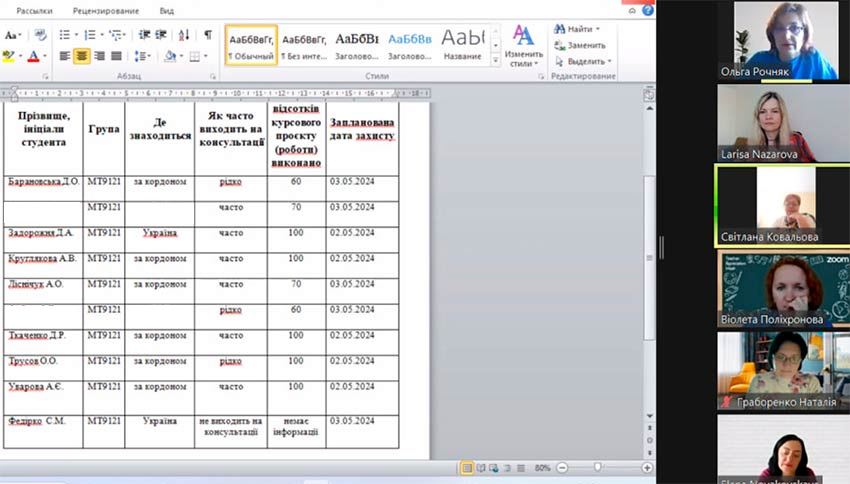Image resolution: width=850 pixels, height=484 pixels.
Task: Click the scrollbar down arrow
Action: coord(649,416)
